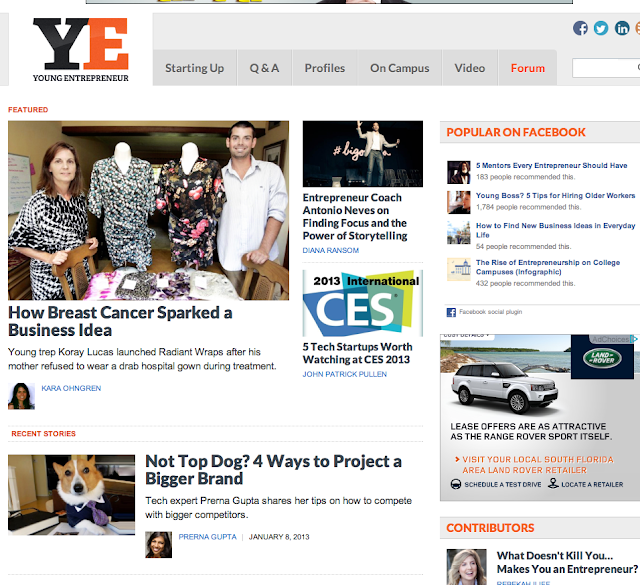Open 5 Mentors Every Entrepreneur Should Have link
Image resolution: width=640 pixels, height=585 pixels.
(x=551, y=165)
